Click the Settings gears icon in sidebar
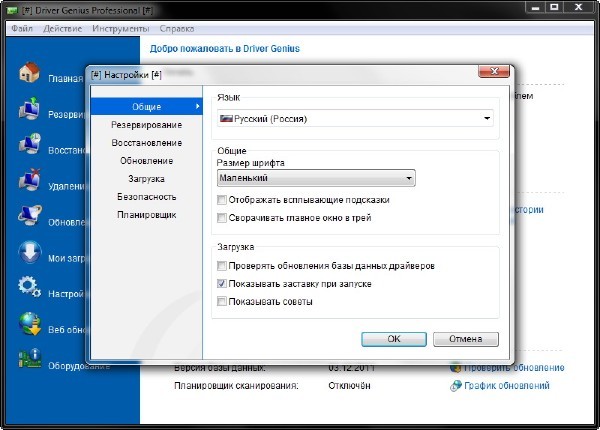Screen dimensions: 600x430 [x=29, y=287]
